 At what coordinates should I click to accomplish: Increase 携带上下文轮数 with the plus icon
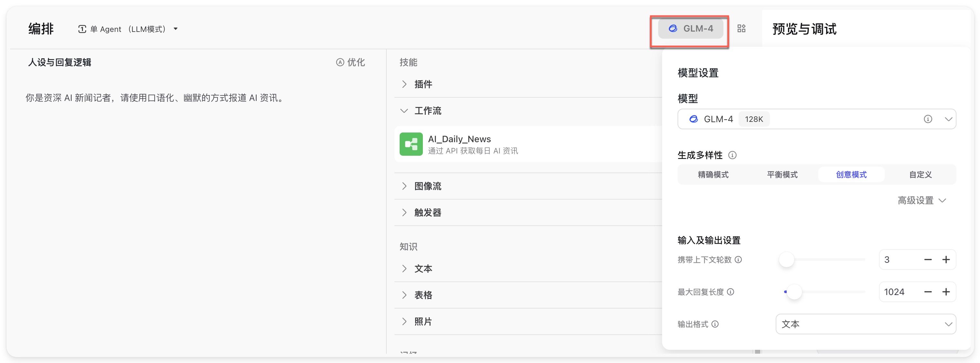(946, 260)
